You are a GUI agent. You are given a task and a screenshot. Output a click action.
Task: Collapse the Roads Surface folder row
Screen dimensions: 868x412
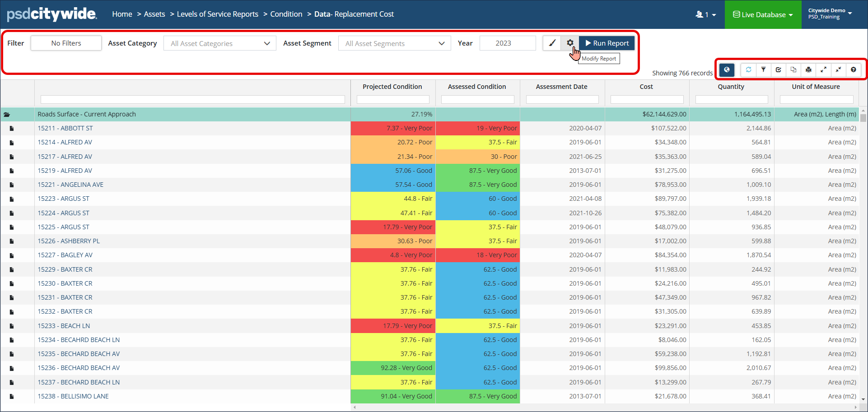[7, 115]
